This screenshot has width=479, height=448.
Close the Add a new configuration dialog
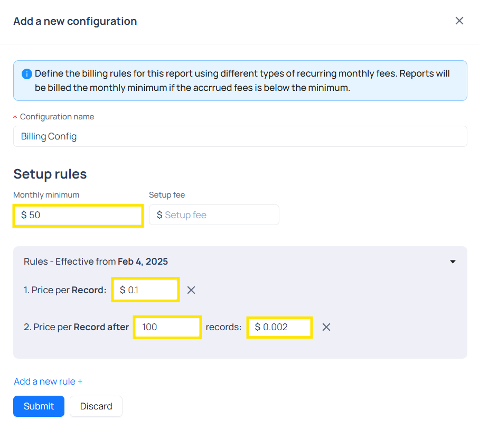pos(459,21)
